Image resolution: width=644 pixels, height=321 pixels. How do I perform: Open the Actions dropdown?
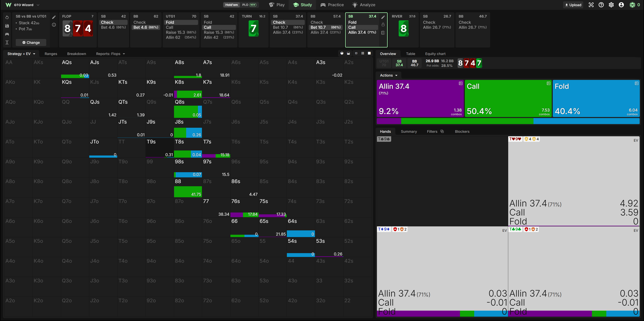click(x=388, y=75)
